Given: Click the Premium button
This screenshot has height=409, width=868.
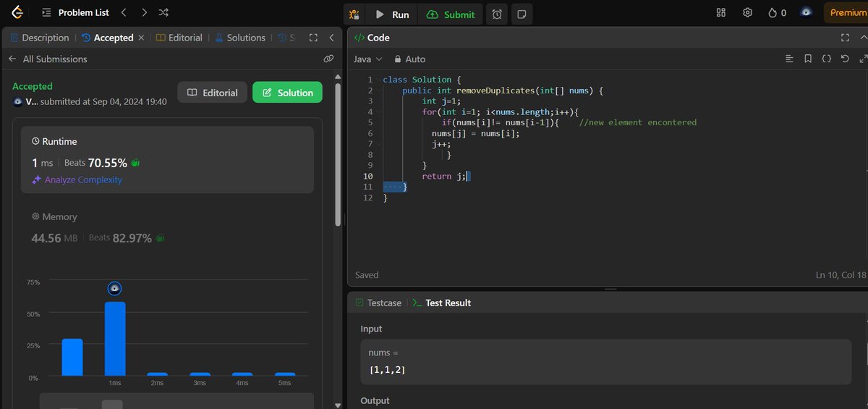Looking at the screenshot, I should coord(846,13).
